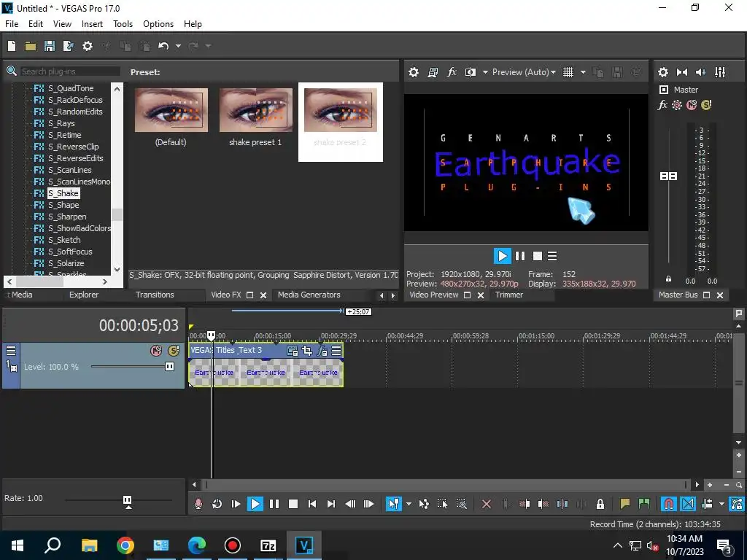This screenshot has width=747, height=560.
Task: Switch to Media Generators tab
Action: pyautogui.click(x=309, y=295)
